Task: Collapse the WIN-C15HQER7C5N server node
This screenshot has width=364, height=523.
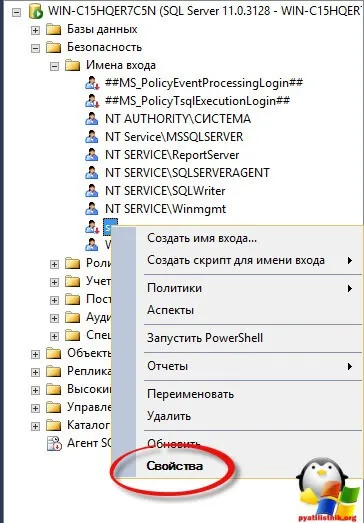Action: click(16, 12)
